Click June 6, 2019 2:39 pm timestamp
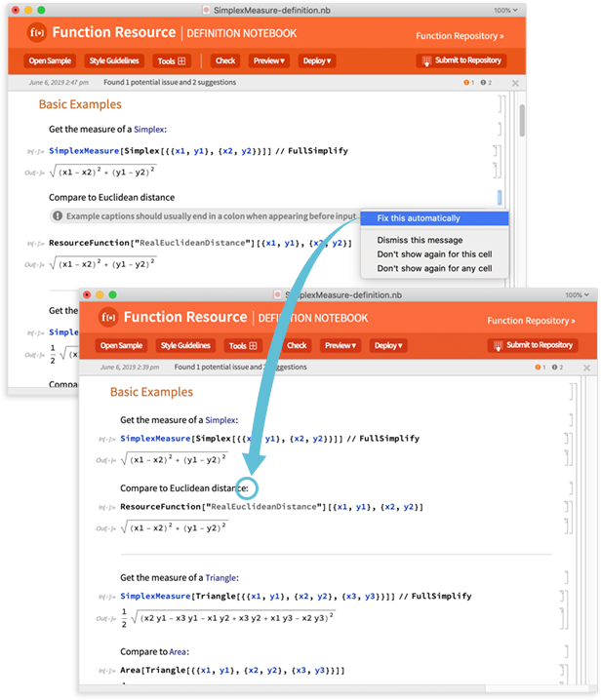This screenshot has width=601, height=700. click(x=130, y=367)
